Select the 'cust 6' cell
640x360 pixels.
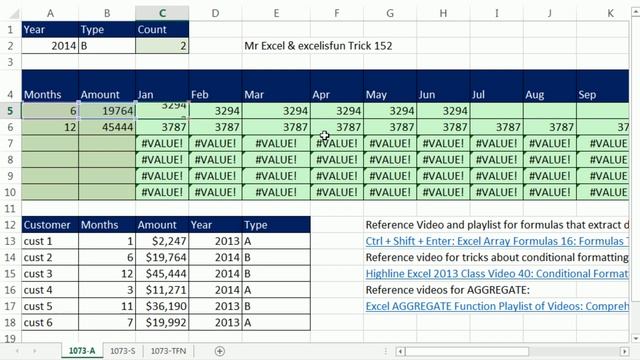pyautogui.click(x=50, y=322)
